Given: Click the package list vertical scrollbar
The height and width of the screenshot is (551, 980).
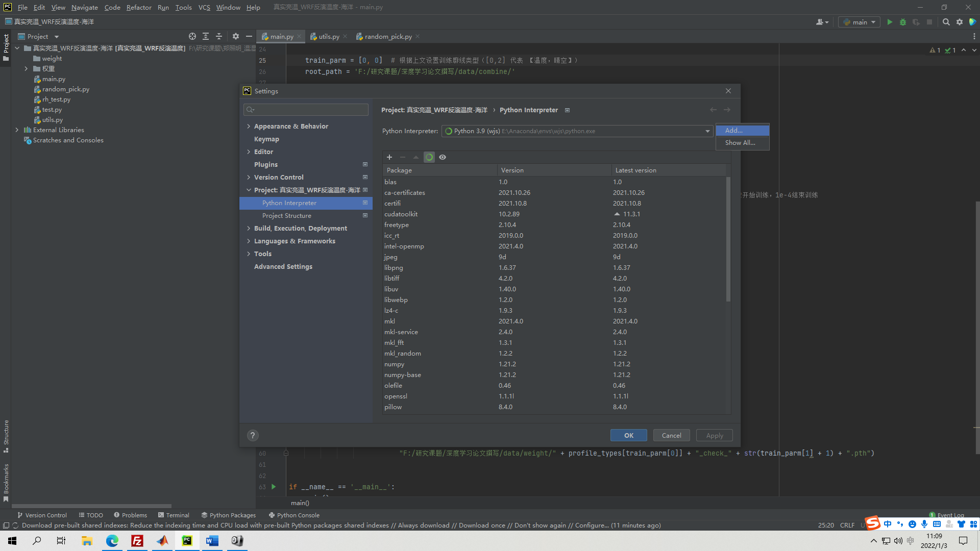Looking at the screenshot, I should (728, 240).
